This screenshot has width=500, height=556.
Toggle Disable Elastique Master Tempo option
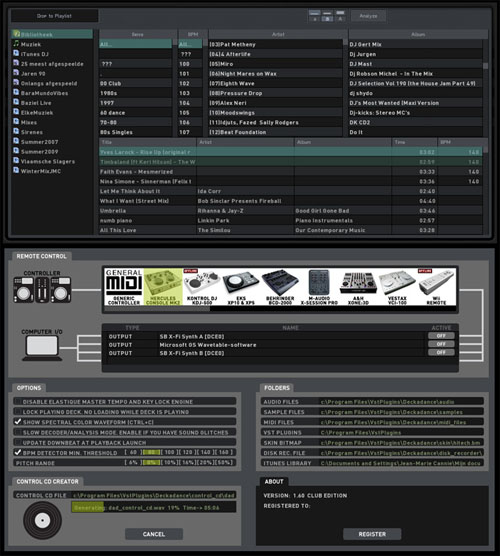coord(17,401)
